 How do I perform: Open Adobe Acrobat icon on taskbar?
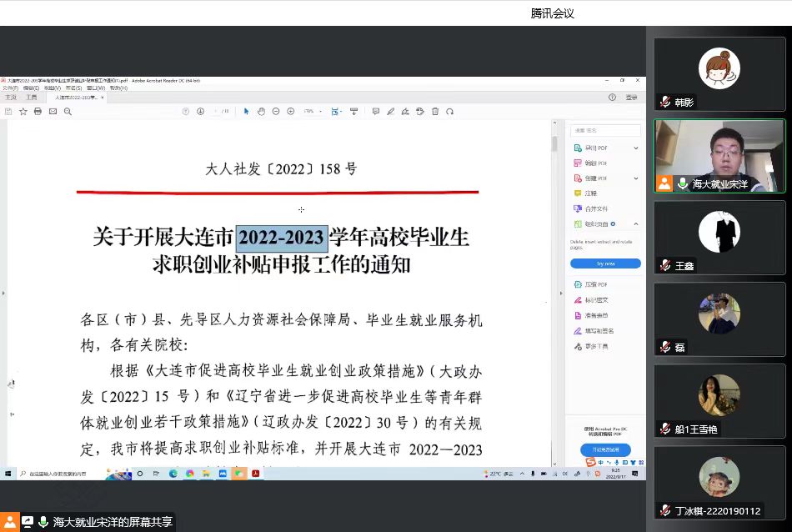click(256, 474)
